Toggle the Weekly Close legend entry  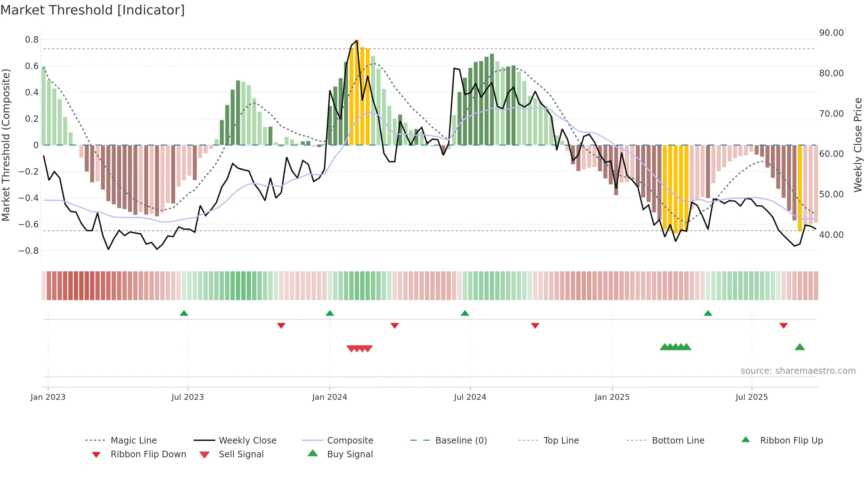coord(235,440)
